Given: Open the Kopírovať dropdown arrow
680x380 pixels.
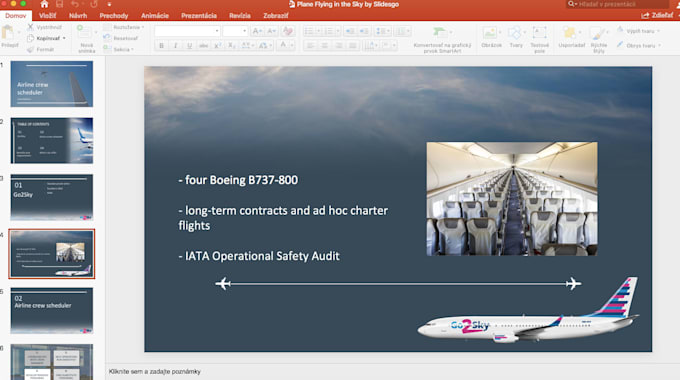Looking at the screenshot, I should [x=64, y=38].
